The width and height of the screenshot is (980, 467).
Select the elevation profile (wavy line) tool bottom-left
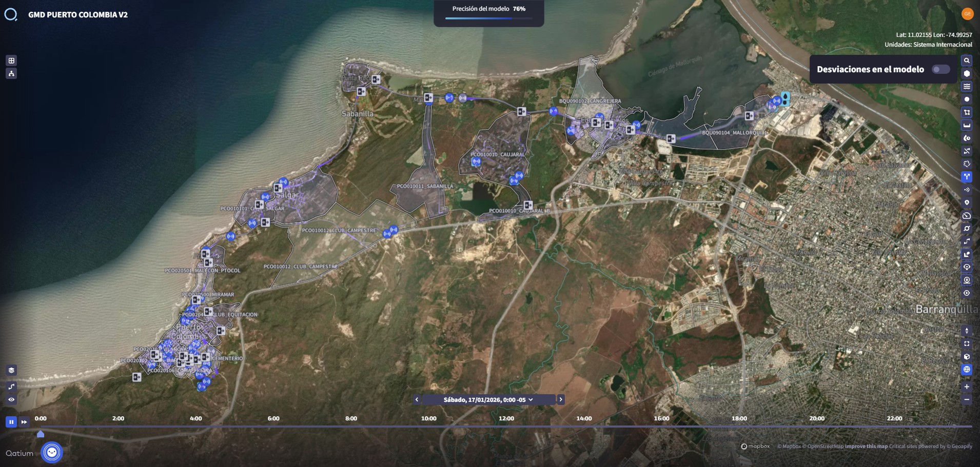tap(11, 386)
